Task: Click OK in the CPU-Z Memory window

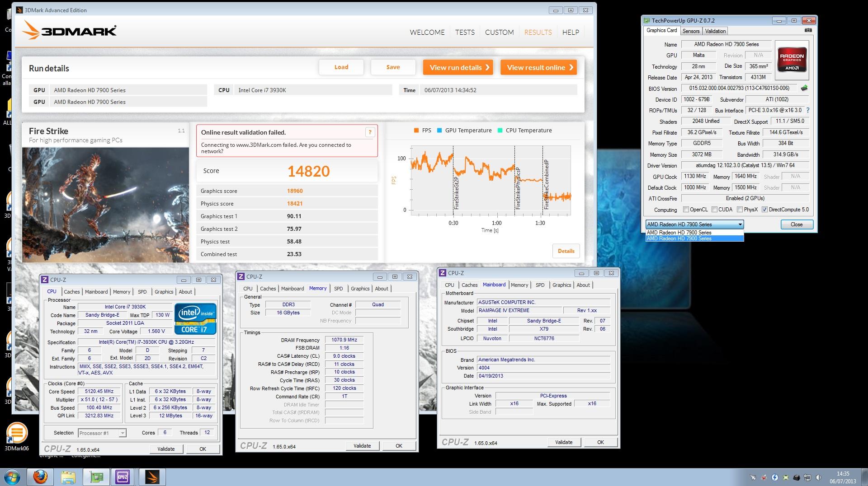Action: pos(399,446)
